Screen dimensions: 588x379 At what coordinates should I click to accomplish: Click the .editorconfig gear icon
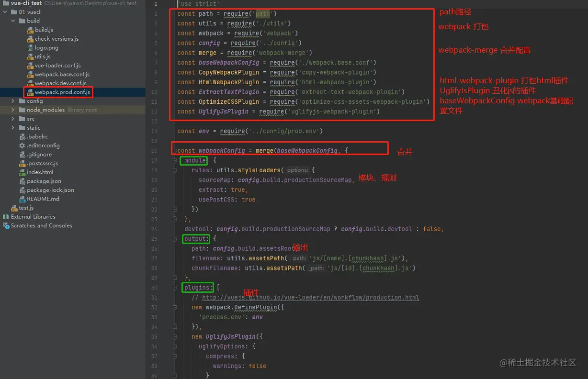pos(22,145)
